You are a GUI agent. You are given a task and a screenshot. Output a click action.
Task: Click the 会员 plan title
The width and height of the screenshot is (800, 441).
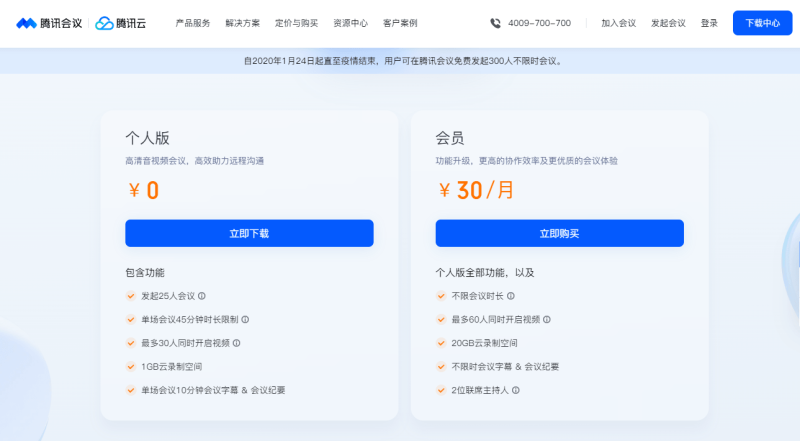450,138
